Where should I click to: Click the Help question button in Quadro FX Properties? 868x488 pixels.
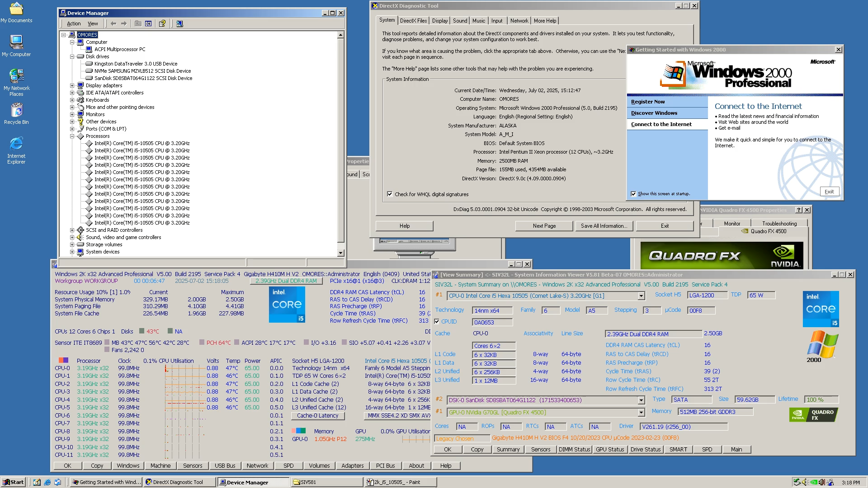(799, 210)
